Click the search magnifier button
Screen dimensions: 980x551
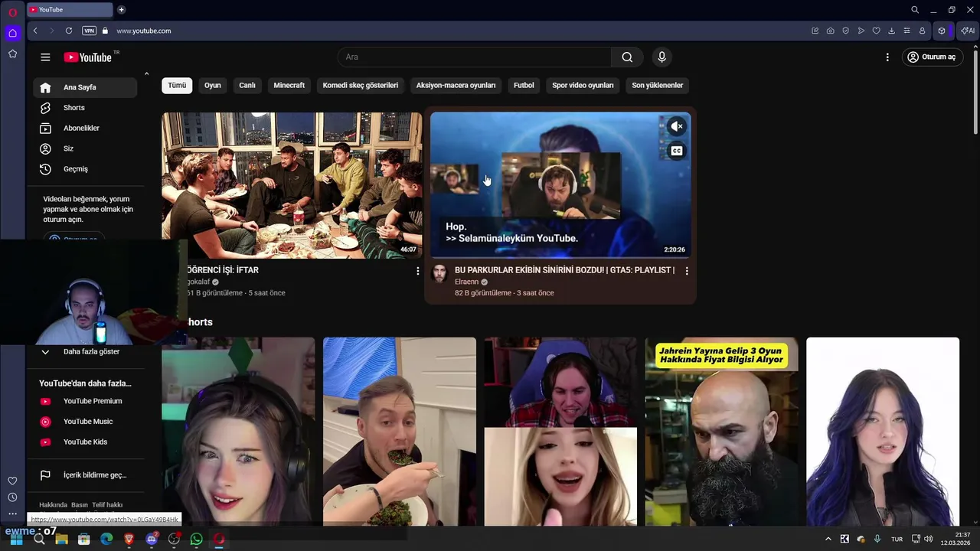tap(627, 57)
